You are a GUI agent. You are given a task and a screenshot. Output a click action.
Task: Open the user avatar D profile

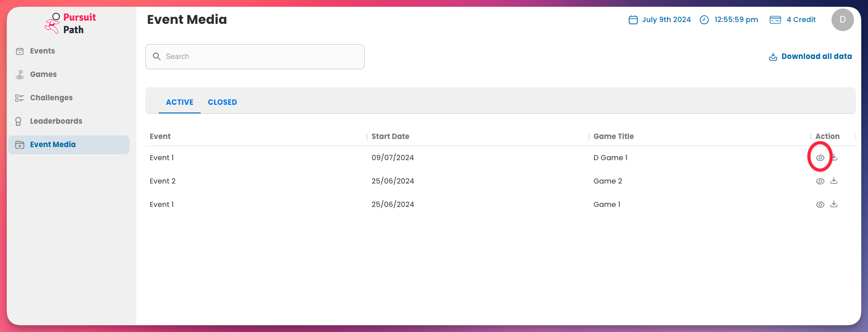point(842,20)
